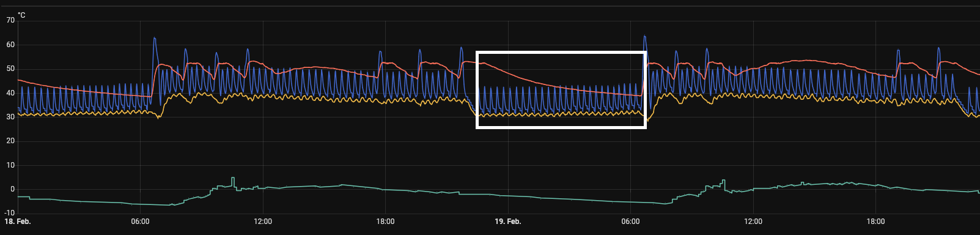Click the first 06:00 time label
The height and width of the screenshot is (235, 980).
tap(140, 222)
